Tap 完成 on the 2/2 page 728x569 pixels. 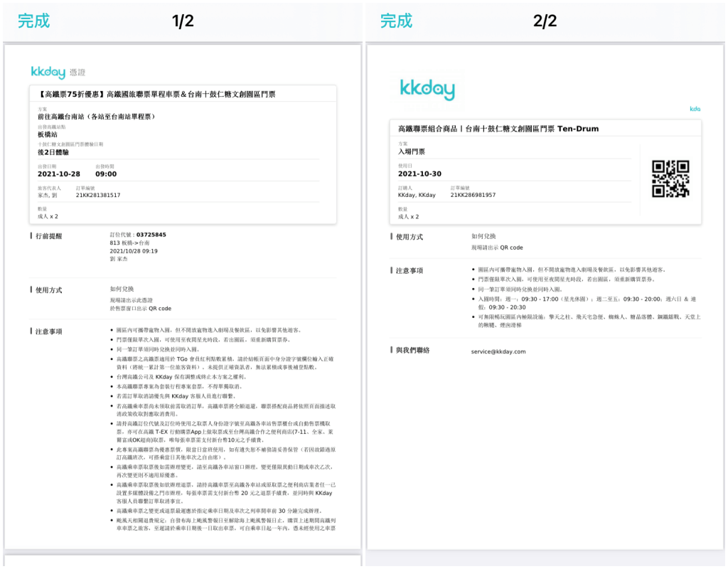coord(396,21)
